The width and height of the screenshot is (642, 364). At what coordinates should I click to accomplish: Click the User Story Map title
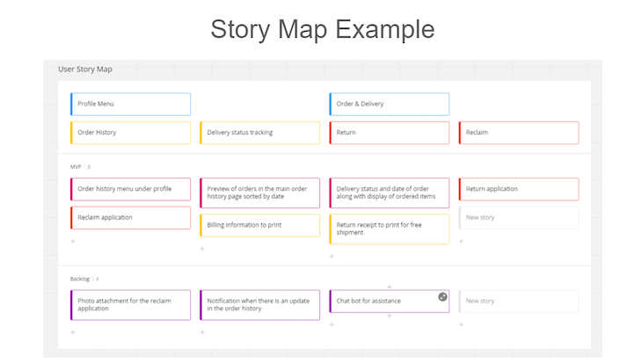[85, 69]
